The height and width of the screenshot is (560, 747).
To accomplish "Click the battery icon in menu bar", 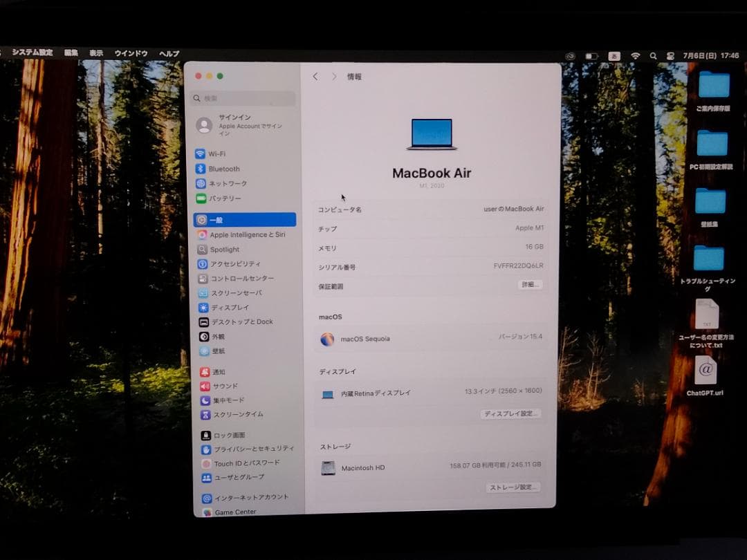I will point(591,56).
